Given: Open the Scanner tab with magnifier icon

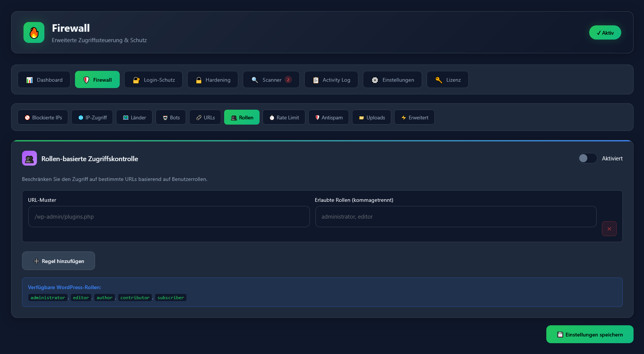Looking at the screenshot, I should click(271, 80).
